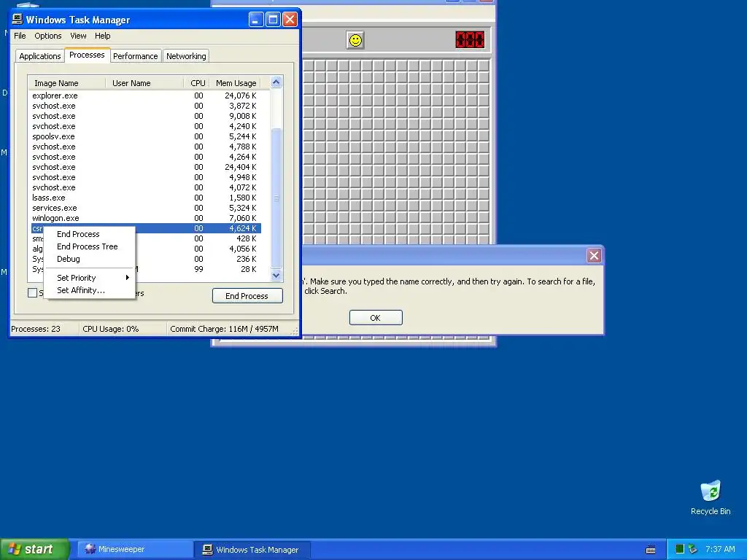The width and height of the screenshot is (747, 560).
Task: Switch to the Performance tab
Action: 135,56
